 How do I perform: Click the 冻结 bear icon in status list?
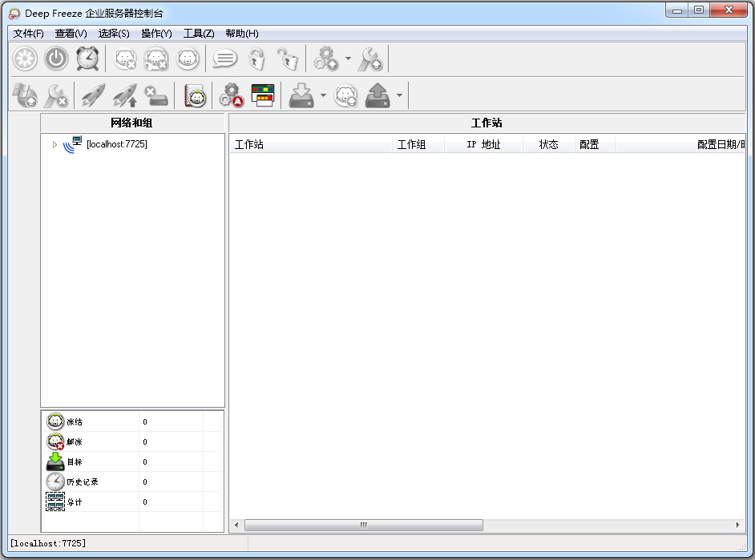(55, 421)
